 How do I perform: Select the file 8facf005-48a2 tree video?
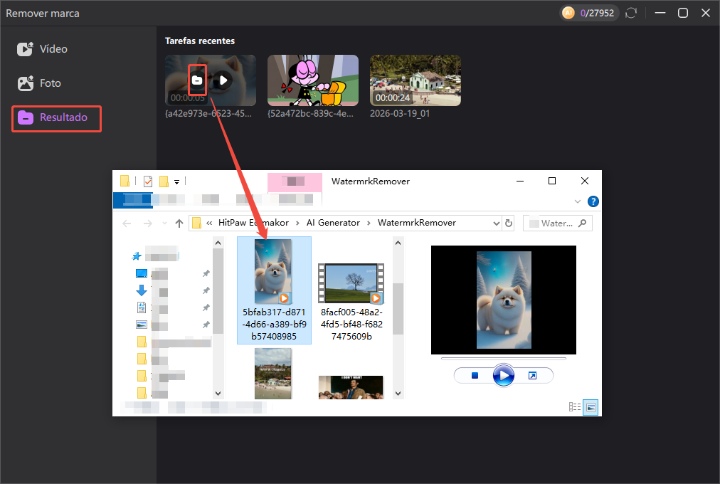(x=351, y=302)
